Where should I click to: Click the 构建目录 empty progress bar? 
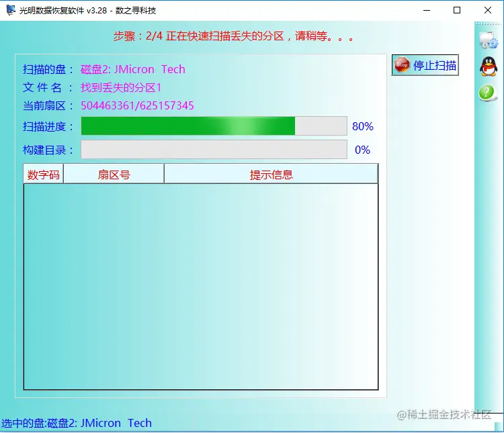click(214, 149)
